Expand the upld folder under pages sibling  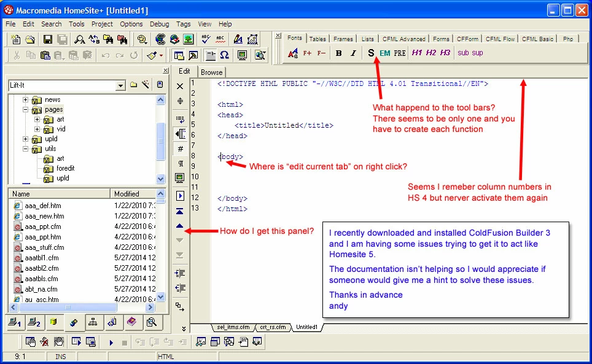25,139
